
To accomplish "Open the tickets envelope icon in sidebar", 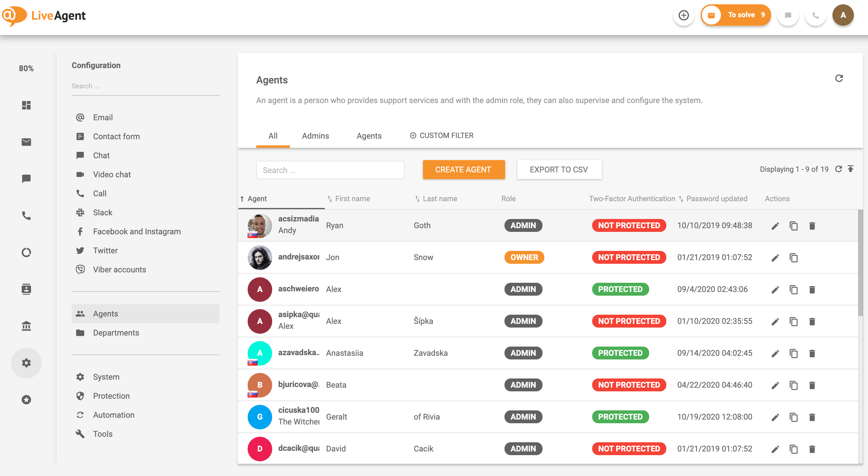I will coord(26,142).
